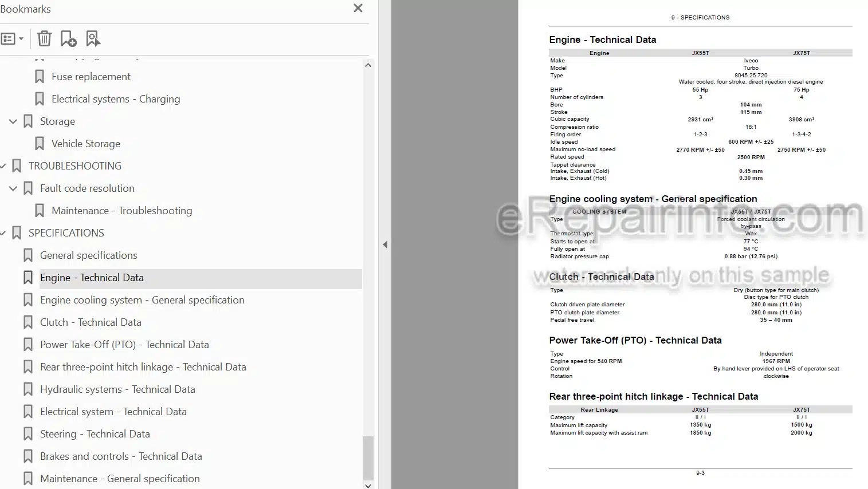Open Power Take-Off (PTO) - Technical Data bookmark
The image size is (868, 489).
tap(124, 345)
